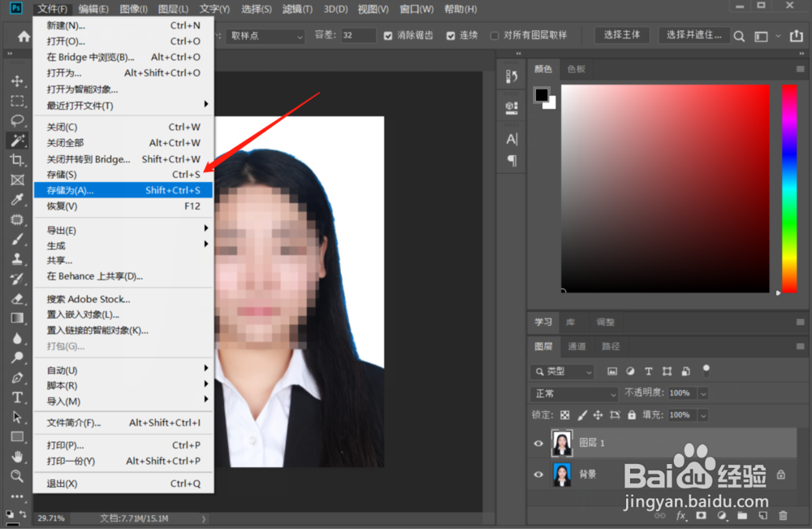This screenshot has height=529, width=812.
Task: Switch to the 通道 tab
Action: tap(577, 346)
